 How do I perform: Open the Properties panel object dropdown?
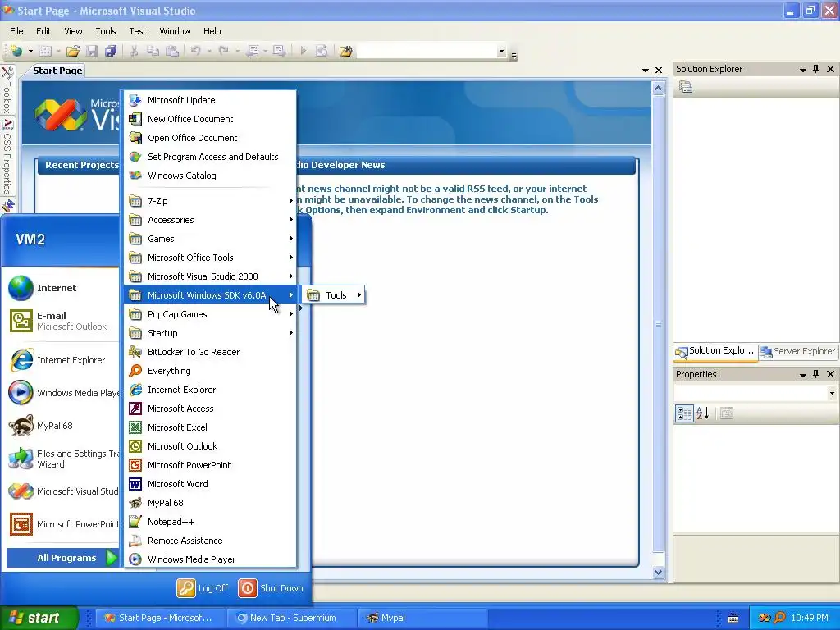832,393
